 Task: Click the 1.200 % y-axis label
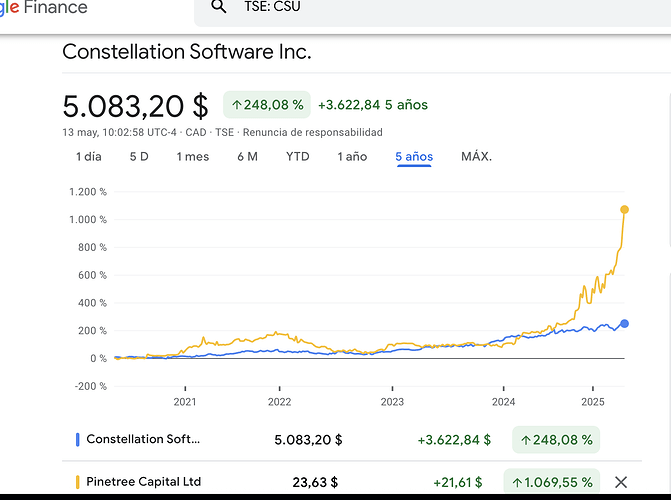pyautogui.click(x=88, y=192)
